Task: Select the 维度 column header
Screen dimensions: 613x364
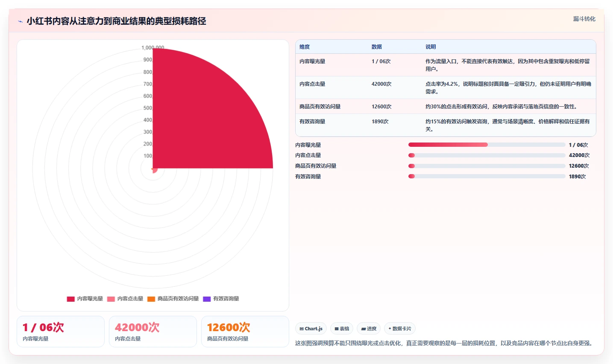Action: click(305, 47)
